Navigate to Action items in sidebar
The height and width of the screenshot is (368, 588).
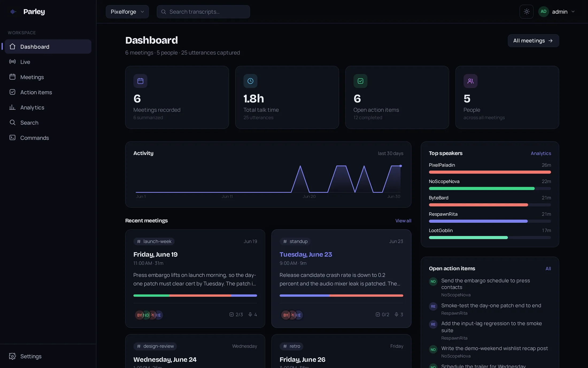click(x=48, y=92)
